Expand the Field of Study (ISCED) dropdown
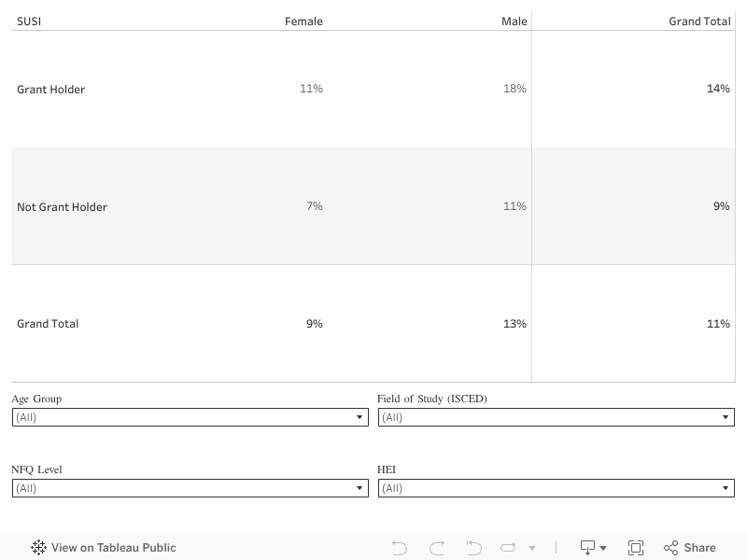This screenshot has width=747, height=560. [556, 417]
